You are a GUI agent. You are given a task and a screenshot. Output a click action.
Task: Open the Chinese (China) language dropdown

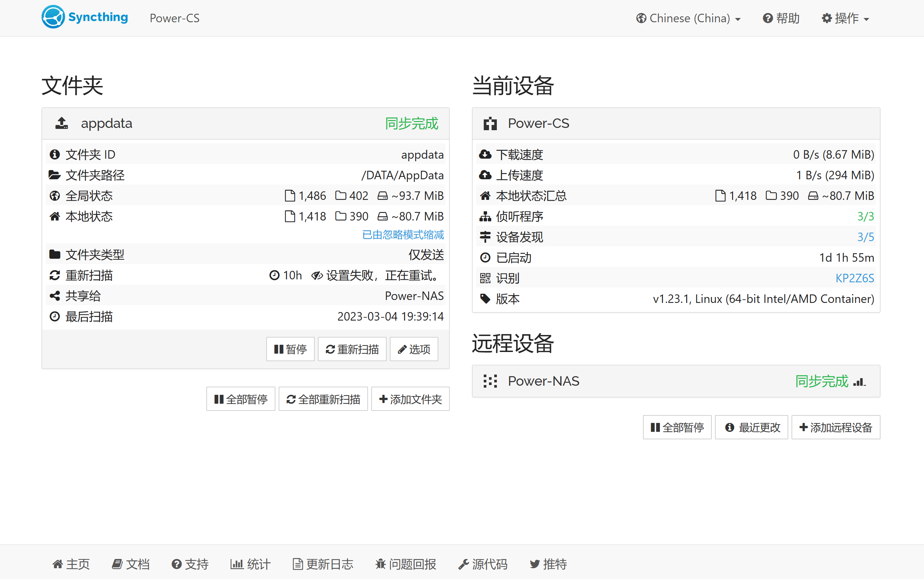pyautogui.click(x=689, y=18)
